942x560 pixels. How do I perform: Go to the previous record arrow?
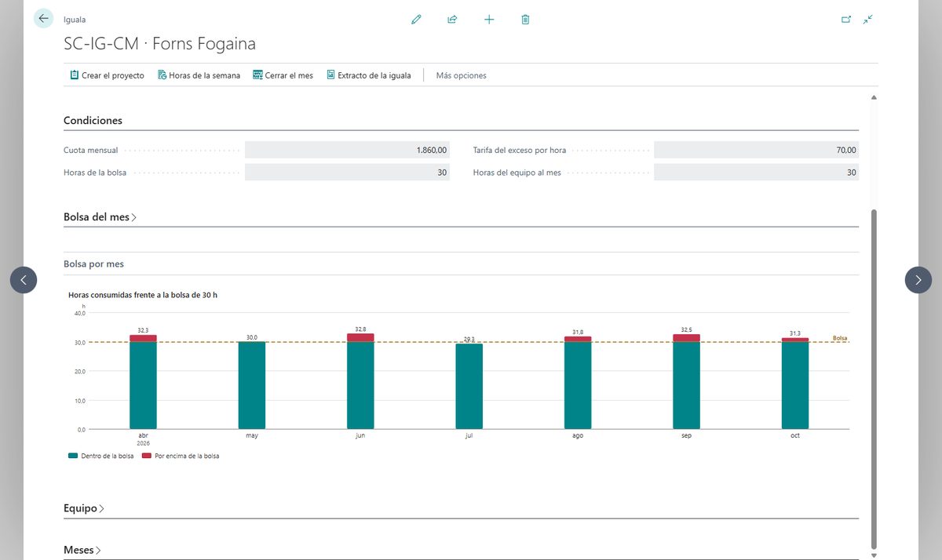tap(24, 280)
